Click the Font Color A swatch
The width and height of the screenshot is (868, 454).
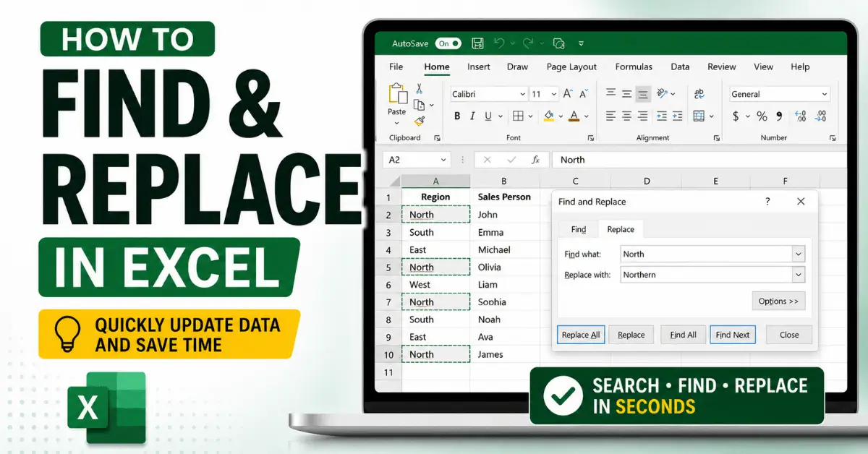tap(574, 116)
